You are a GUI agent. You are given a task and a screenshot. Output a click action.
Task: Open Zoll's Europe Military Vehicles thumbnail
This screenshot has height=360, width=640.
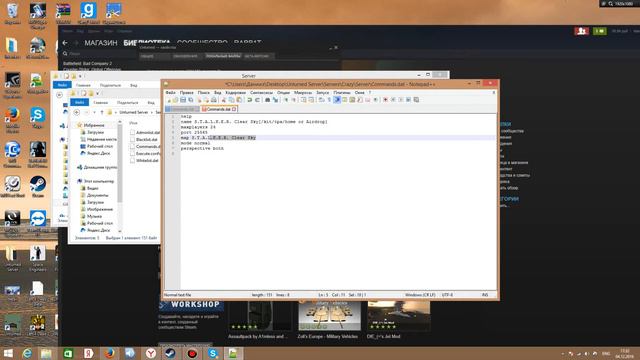330,316
